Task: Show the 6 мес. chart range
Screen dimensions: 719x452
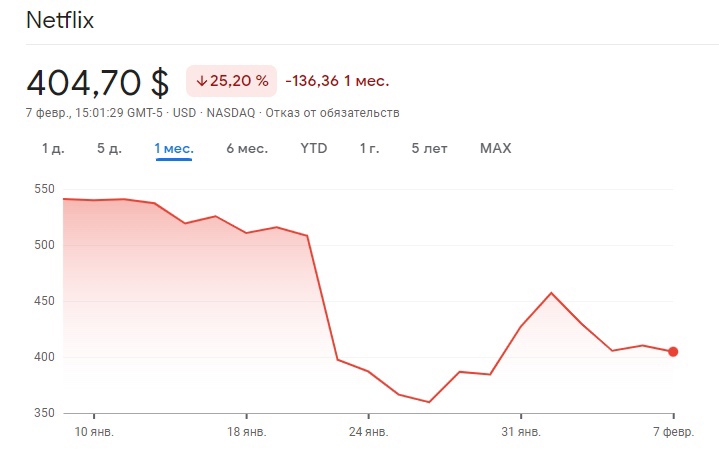Action: click(x=246, y=149)
